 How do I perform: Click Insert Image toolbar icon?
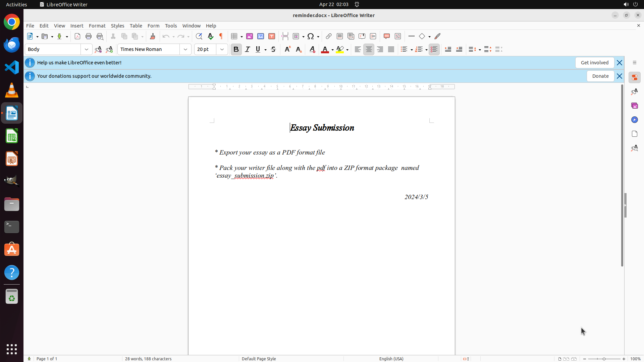coord(250,36)
